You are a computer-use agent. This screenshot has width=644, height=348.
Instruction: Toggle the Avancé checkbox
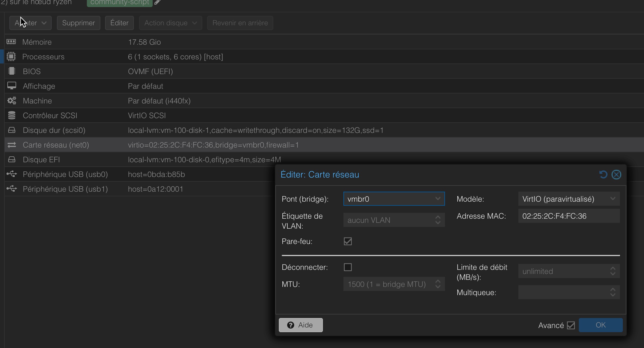click(x=571, y=325)
